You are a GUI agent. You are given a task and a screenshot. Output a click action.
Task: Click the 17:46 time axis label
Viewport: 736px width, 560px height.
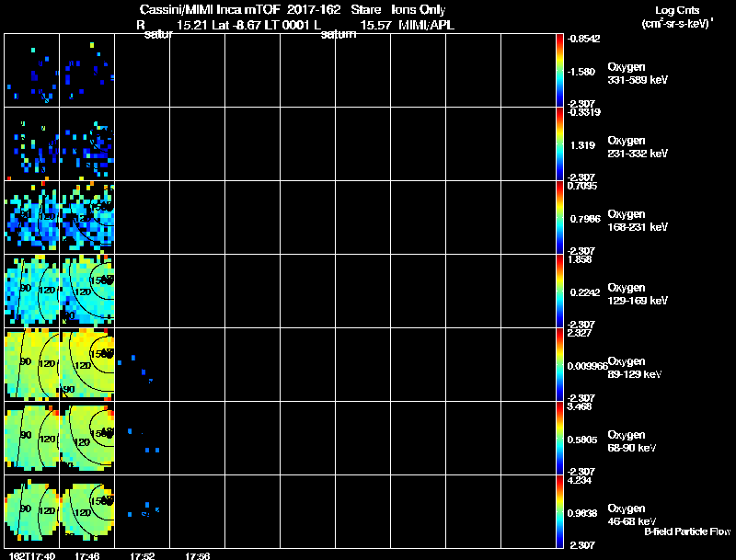tap(86, 556)
